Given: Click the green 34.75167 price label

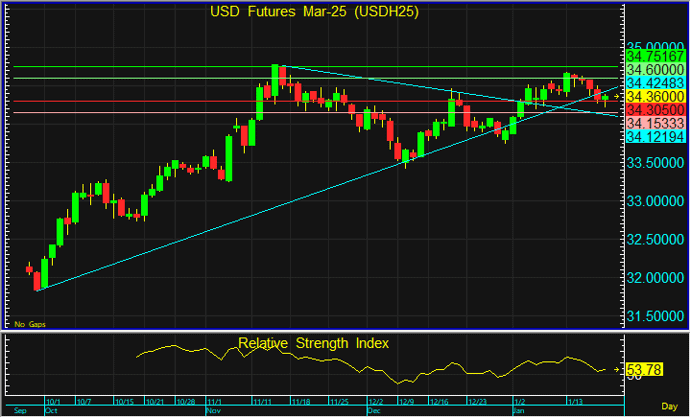Looking at the screenshot, I should [x=655, y=57].
